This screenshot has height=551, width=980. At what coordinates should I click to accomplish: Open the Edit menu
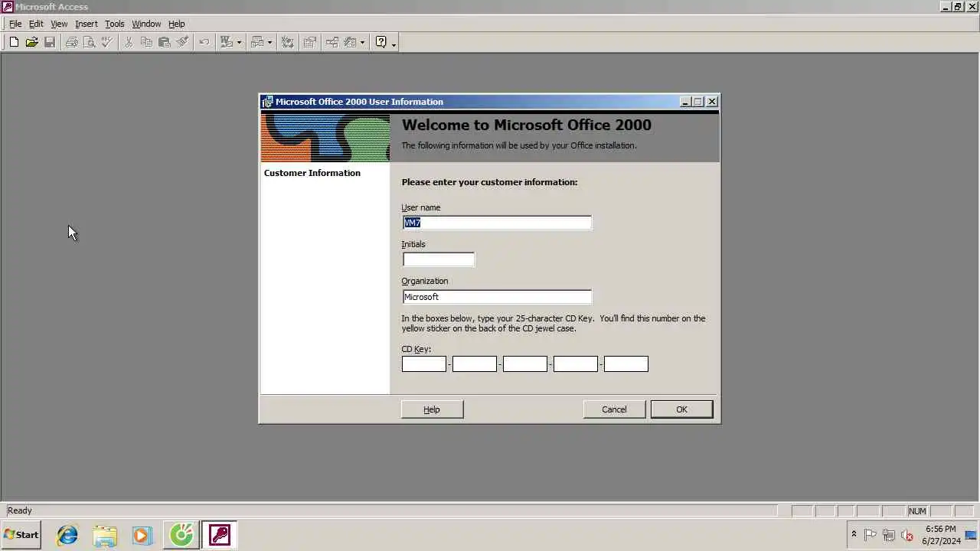(36, 24)
